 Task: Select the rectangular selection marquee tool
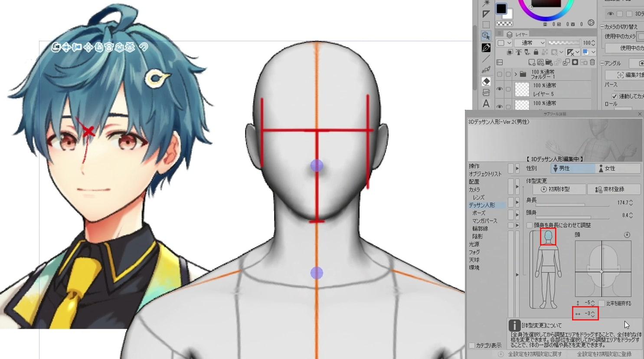point(486,25)
